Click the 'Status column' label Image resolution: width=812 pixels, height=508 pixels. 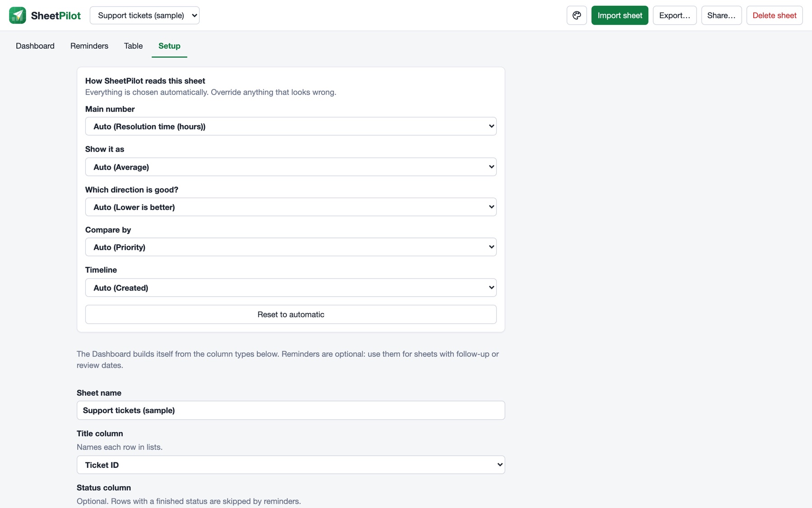104,488
